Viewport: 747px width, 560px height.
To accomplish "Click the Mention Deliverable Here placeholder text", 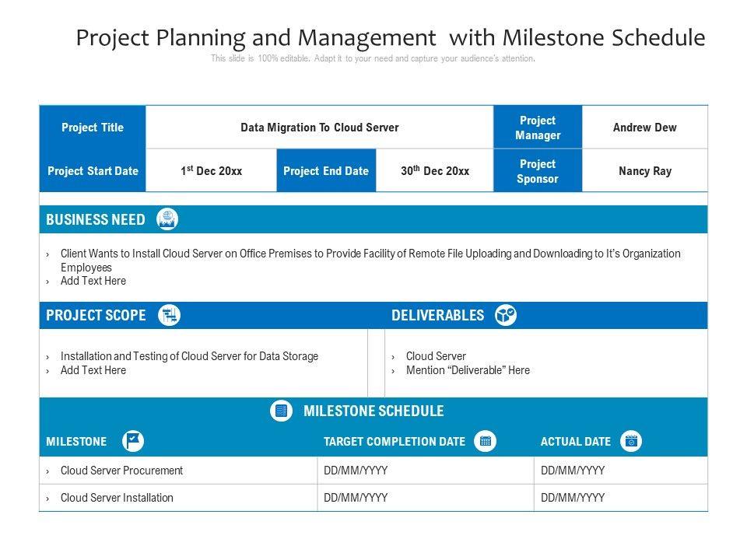I will click(468, 370).
